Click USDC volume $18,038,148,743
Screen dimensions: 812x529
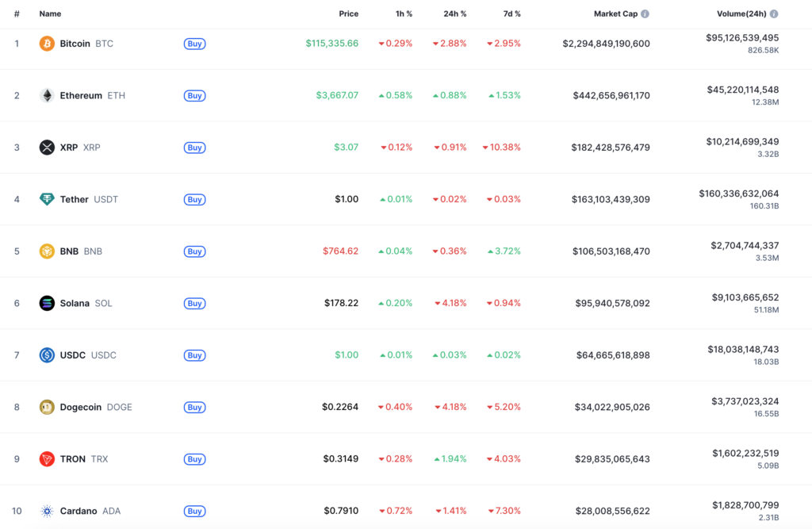point(743,350)
